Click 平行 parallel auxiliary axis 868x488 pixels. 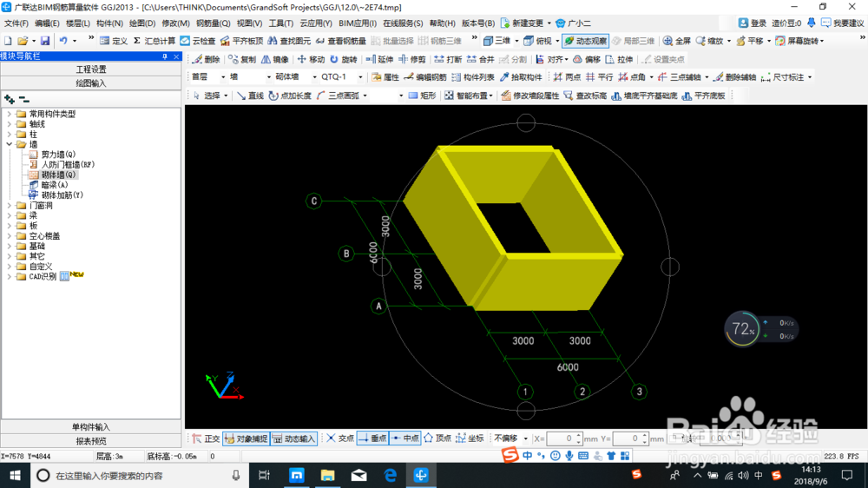[x=599, y=77]
